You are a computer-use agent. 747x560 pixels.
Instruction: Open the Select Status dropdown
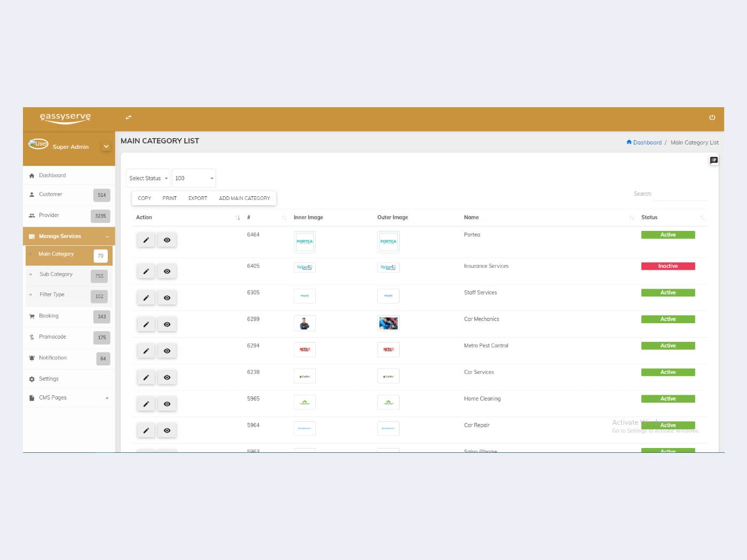coord(148,178)
